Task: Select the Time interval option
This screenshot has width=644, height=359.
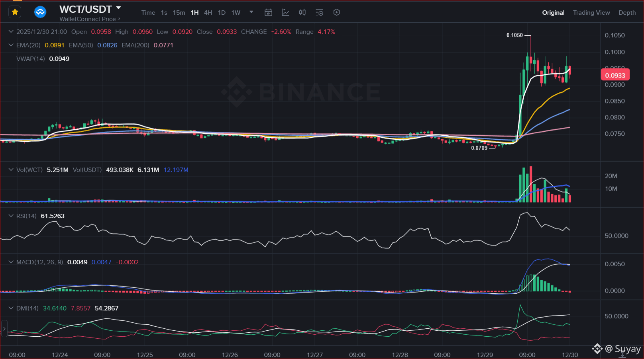Action: point(148,13)
